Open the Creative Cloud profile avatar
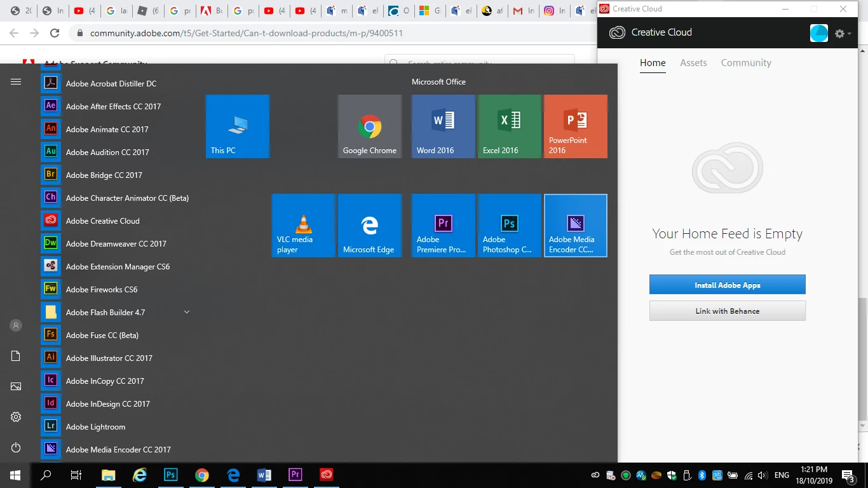868x488 pixels. pyautogui.click(x=819, y=33)
